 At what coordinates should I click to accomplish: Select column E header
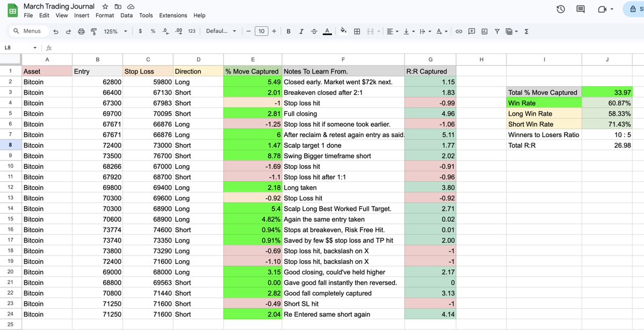click(252, 60)
